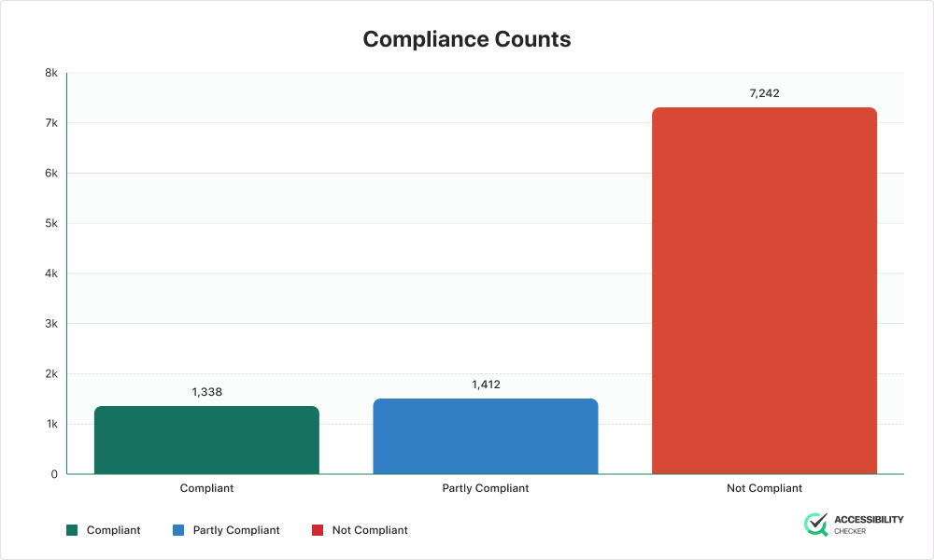Click the Partly Compliant x-axis label
The width and height of the screenshot is (934, 560).
485,488
